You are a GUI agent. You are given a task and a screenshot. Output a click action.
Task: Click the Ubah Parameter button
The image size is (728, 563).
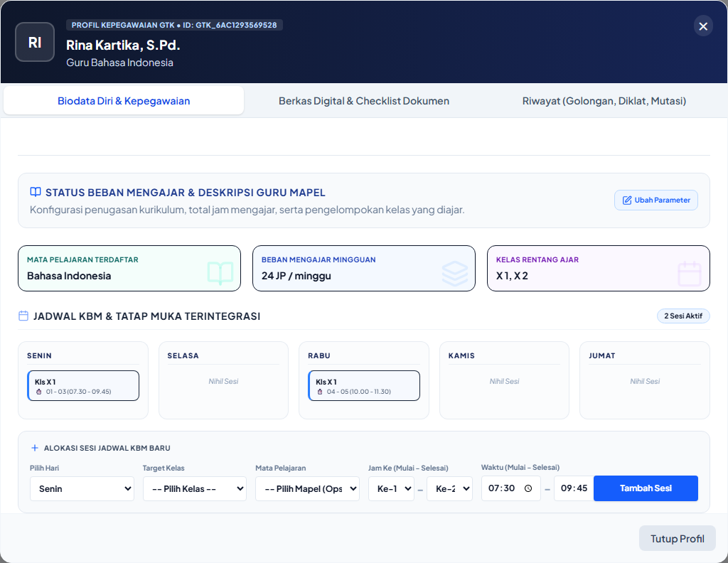pyautogui.click(x=655, y=200)
